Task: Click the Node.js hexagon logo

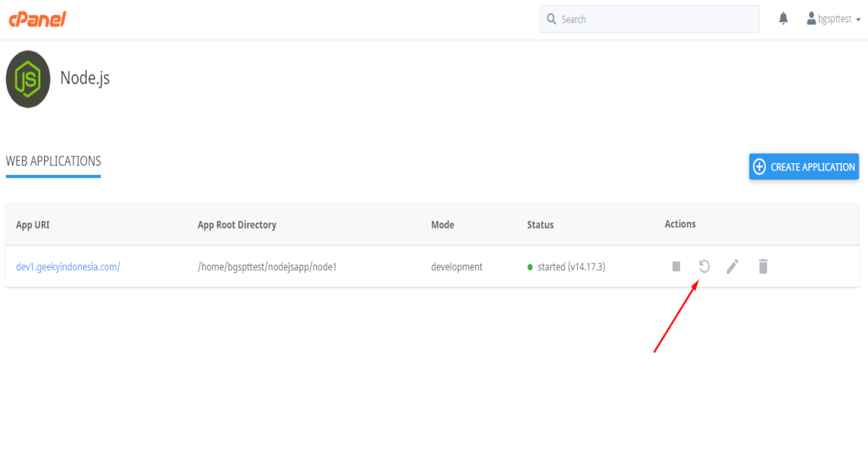Action: click(x=28, y=79)
